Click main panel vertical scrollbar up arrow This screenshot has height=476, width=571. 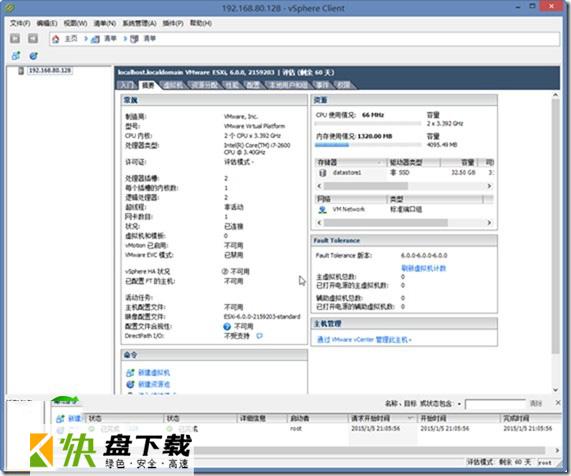(x=555, y=95)
